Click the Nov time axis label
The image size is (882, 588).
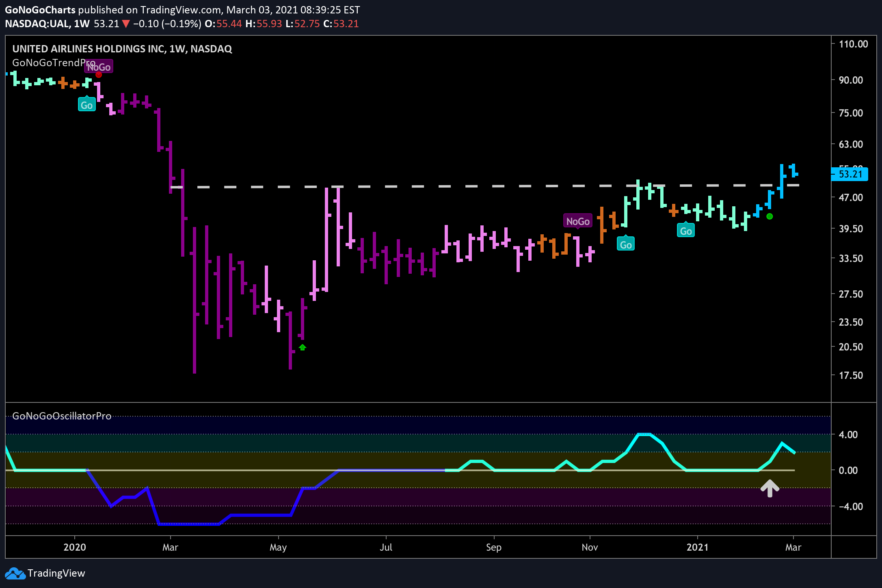pos(590,547)
